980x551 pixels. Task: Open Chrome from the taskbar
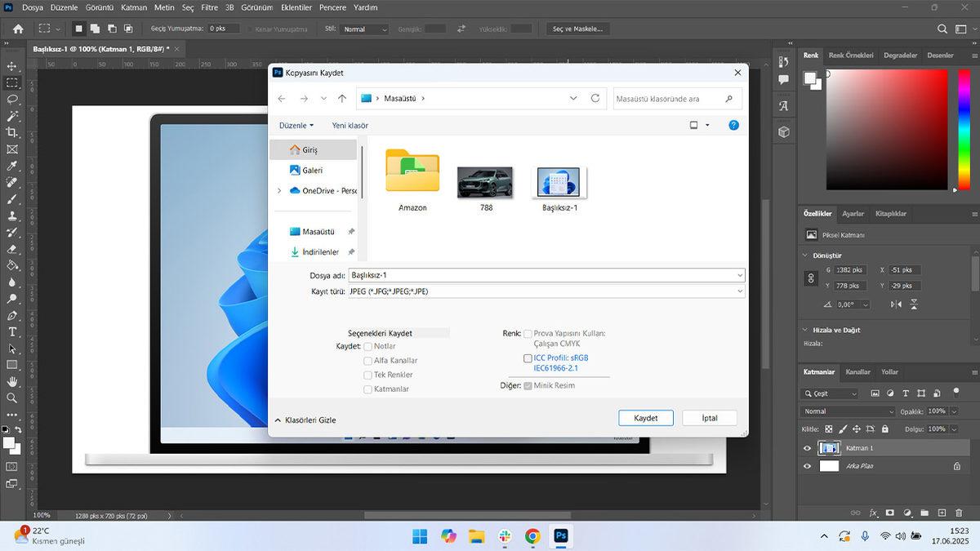(x=532, y=536)
